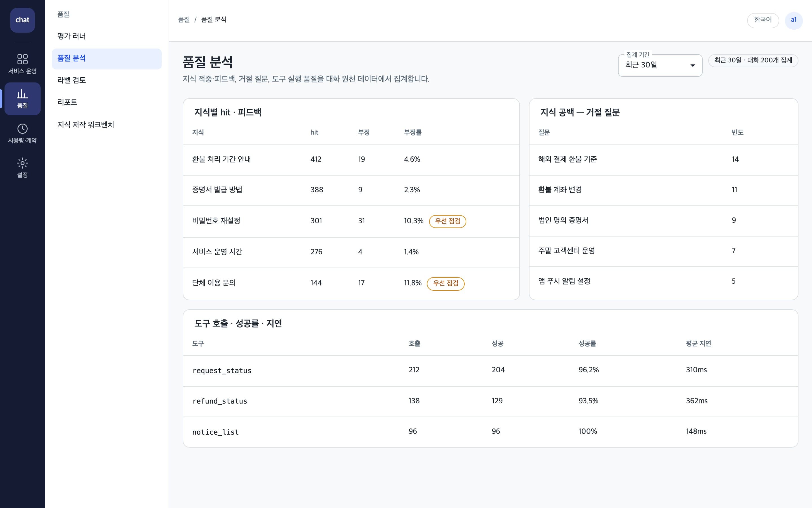
Task: Click the request_status tool row
Action: tap(490, 371)
